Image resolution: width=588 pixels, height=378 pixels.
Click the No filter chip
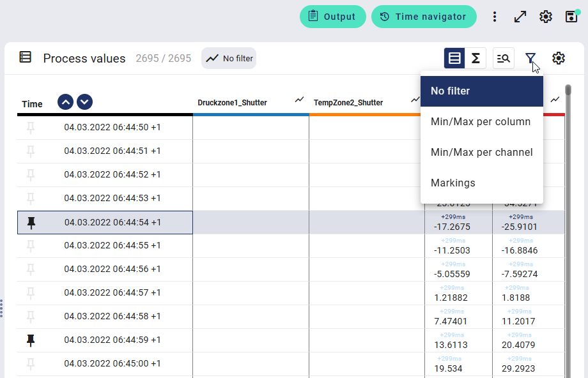point(229,58)
